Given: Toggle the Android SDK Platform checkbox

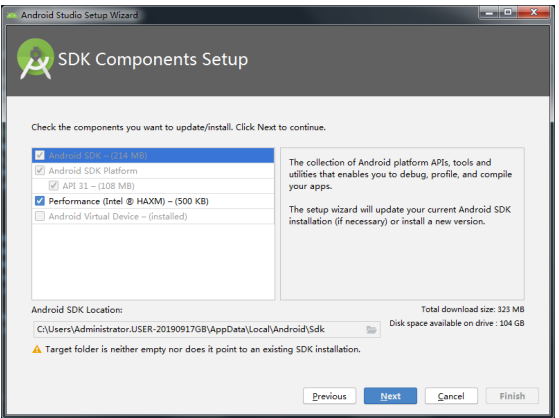Looking at the screenshot, I should (40, 170).
